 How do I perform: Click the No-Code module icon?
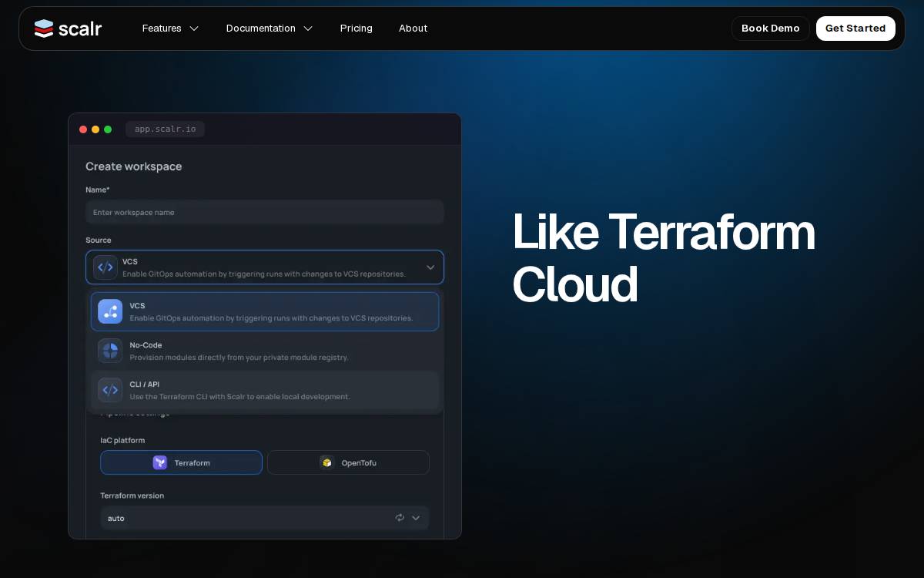110,351
